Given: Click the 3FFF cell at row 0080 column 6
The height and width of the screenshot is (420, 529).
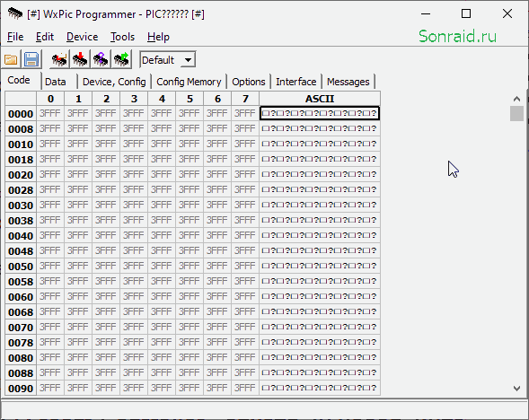Looking at the screenshot, I should click(x=217, y=357).
